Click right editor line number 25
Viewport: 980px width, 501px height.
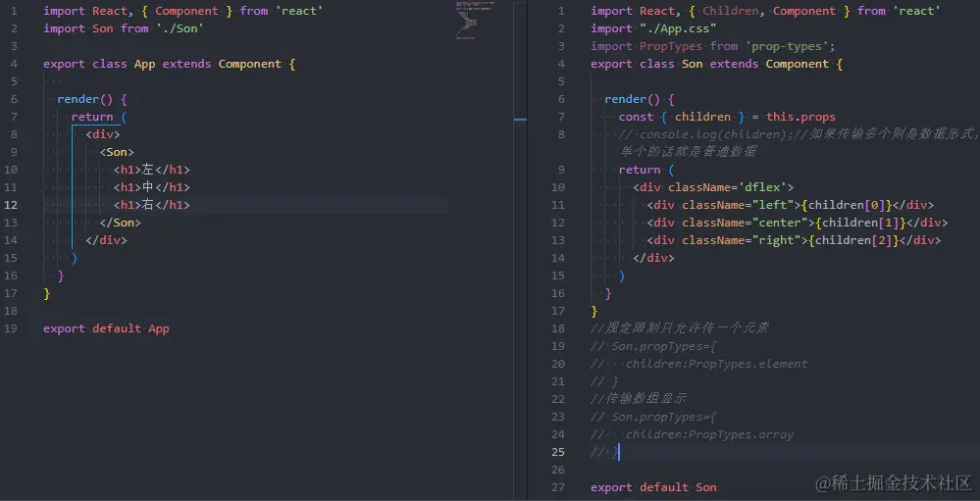(557, 452)
